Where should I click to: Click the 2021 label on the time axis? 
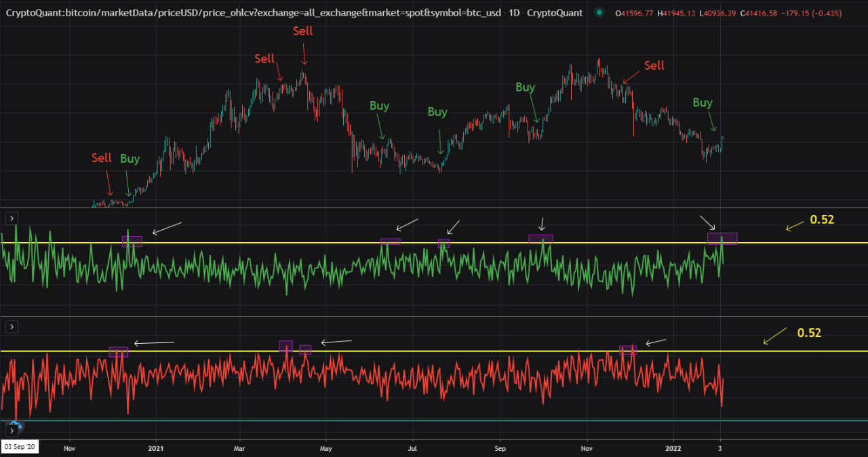(157, 448)
